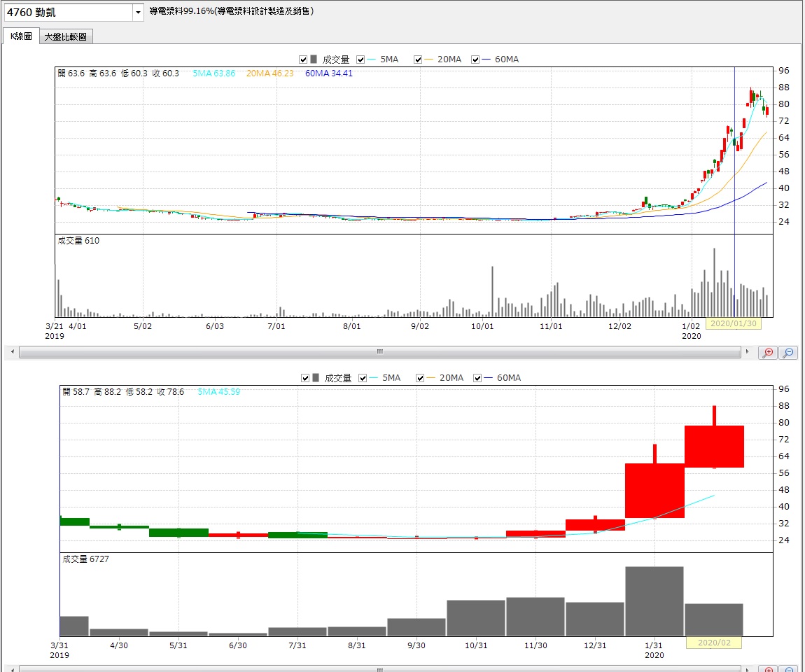
Task: Toggle 20MA checkbox for the lower chart
Action: pos(421,378)
